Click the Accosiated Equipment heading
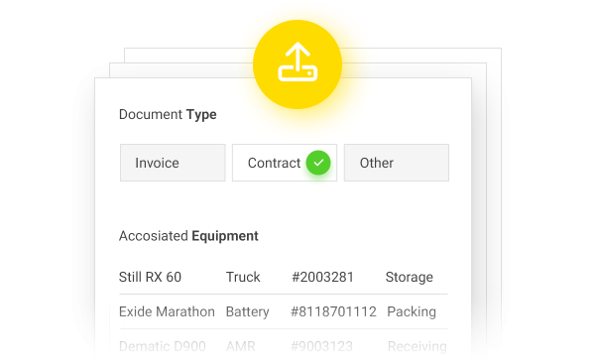Image resolution: width=595 pixels, height=364 pixels. (188, 236)
